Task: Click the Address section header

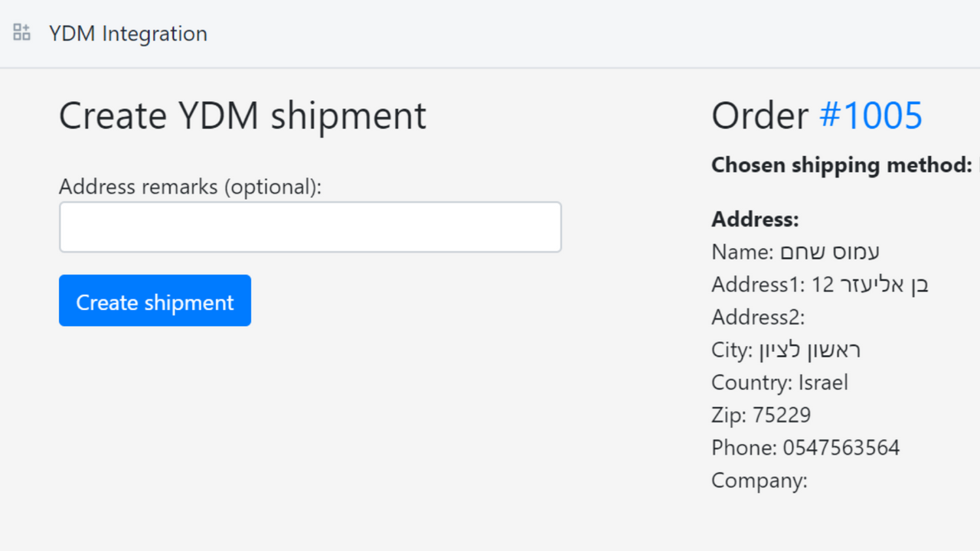Action: coord(755,219)
